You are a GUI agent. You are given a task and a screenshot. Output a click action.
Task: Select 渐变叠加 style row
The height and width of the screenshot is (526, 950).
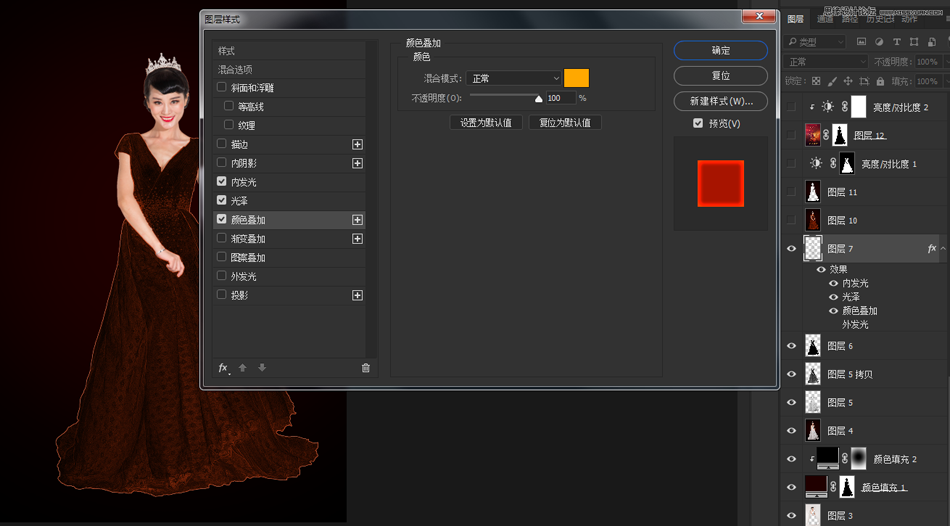[x=290, y=239]
